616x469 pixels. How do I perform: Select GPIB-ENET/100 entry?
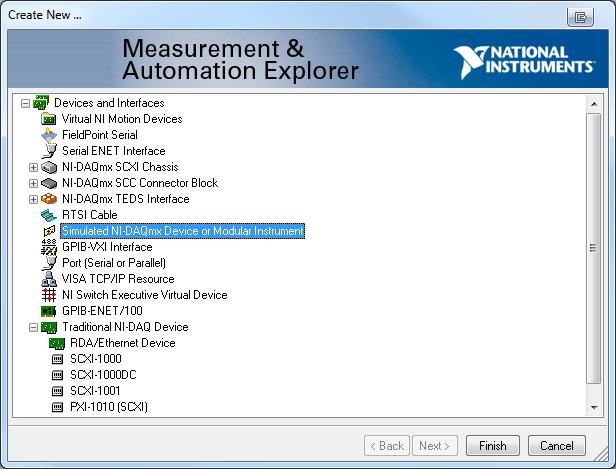pos(102,311)
